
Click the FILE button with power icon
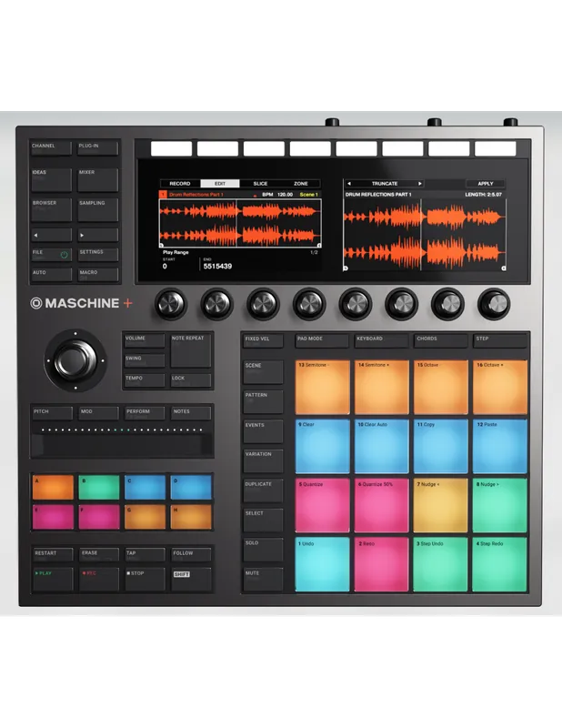[51, 255]
